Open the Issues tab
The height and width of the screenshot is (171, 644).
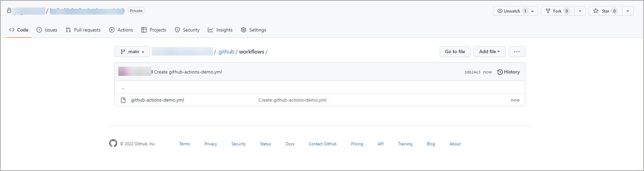(x=47, y=30)
